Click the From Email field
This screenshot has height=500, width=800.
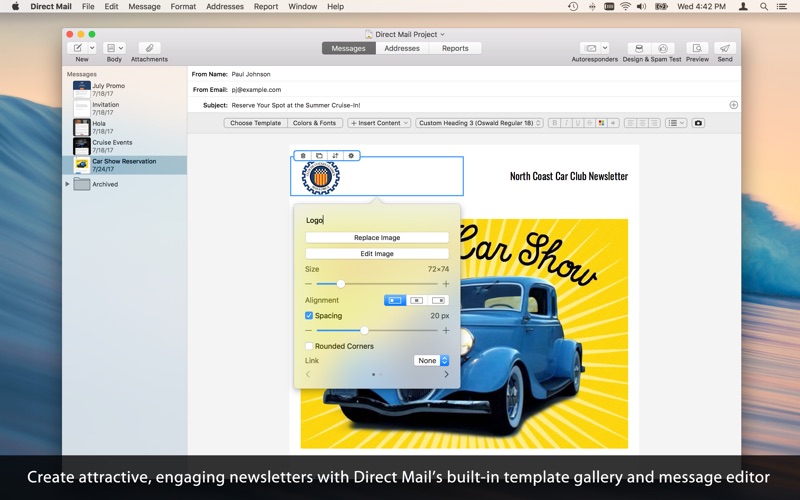484,89
